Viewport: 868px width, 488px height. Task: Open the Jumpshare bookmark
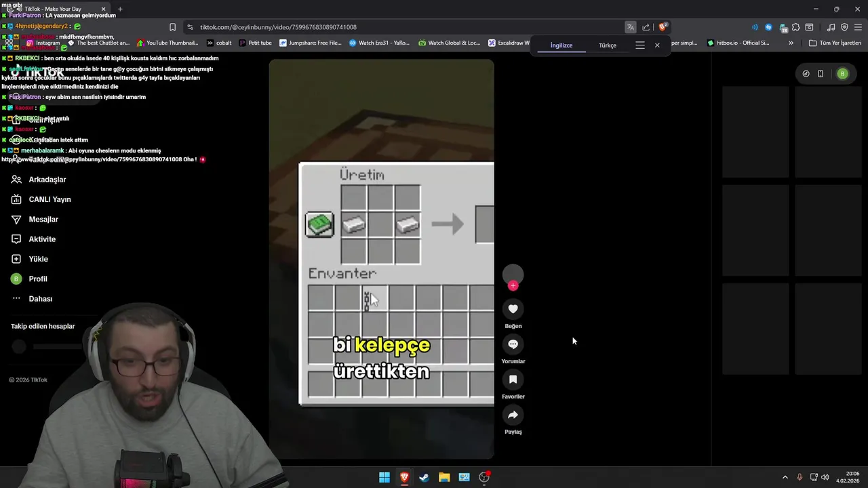[310, 43]
